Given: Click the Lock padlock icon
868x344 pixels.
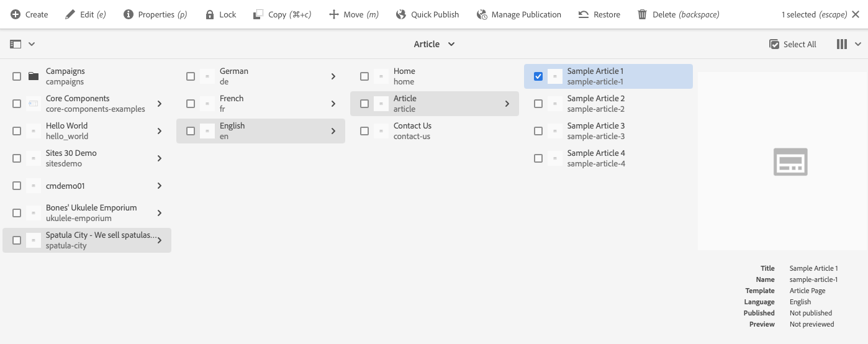Looking at the screenshot, I should pos(210,14).
